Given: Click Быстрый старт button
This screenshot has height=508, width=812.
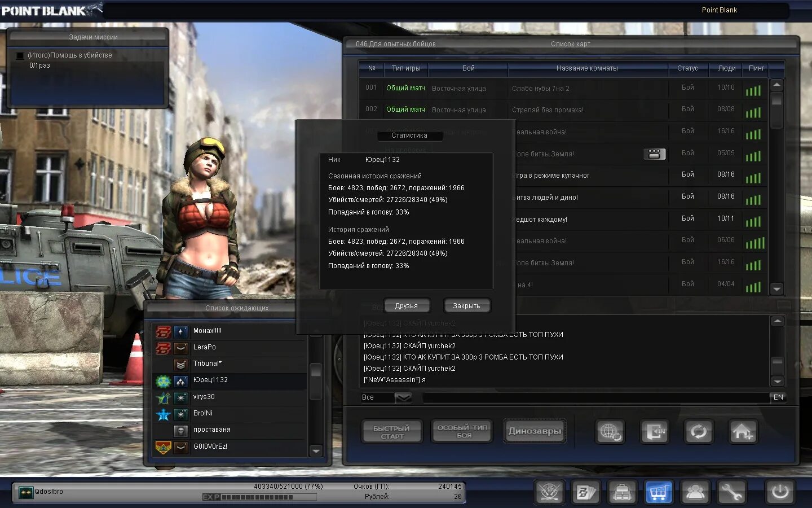Looking at the screenshot, I should coord(392,432).
